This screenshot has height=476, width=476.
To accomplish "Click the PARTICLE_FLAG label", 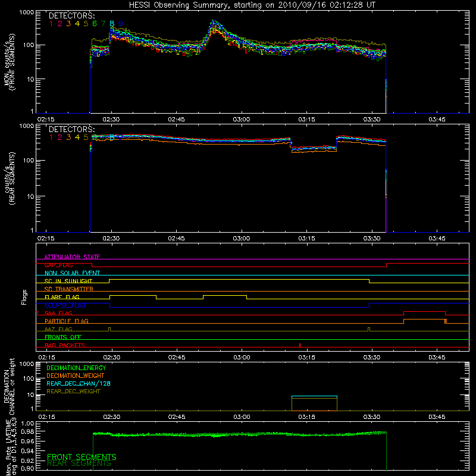I will pyautogui.click(x=67, y=321).
